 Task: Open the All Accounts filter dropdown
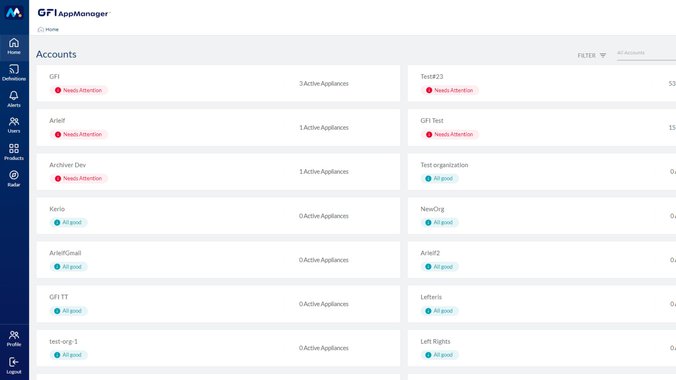(646, 53)
